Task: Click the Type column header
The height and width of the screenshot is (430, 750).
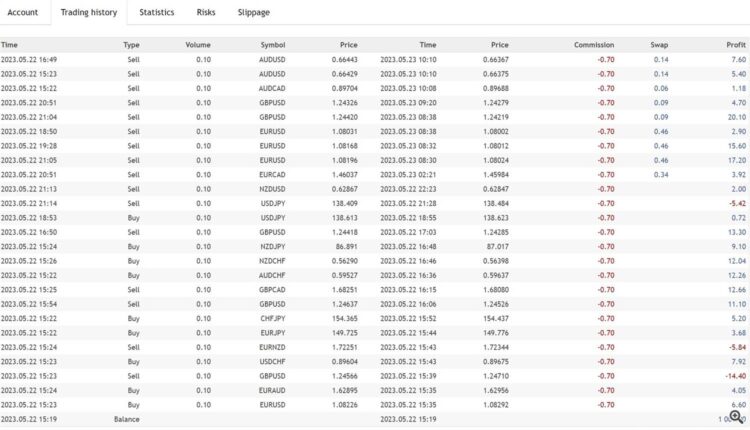Action: click(x=131, y=45)
